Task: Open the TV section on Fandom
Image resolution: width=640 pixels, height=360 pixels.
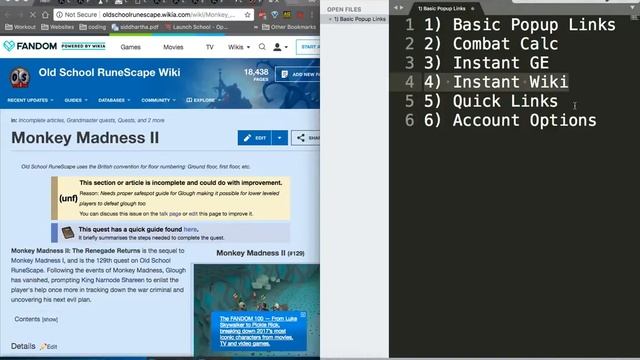Action: [x=209, y=47]
